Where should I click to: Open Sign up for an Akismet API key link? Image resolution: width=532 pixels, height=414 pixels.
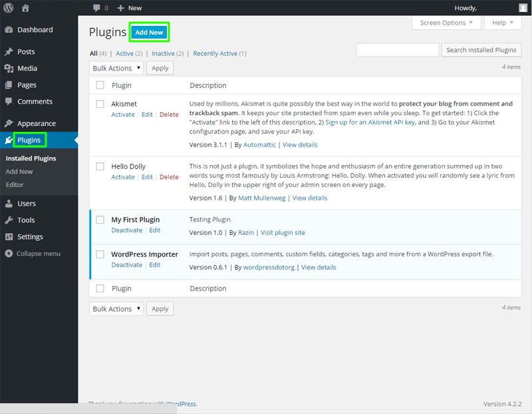click(370, 122)
